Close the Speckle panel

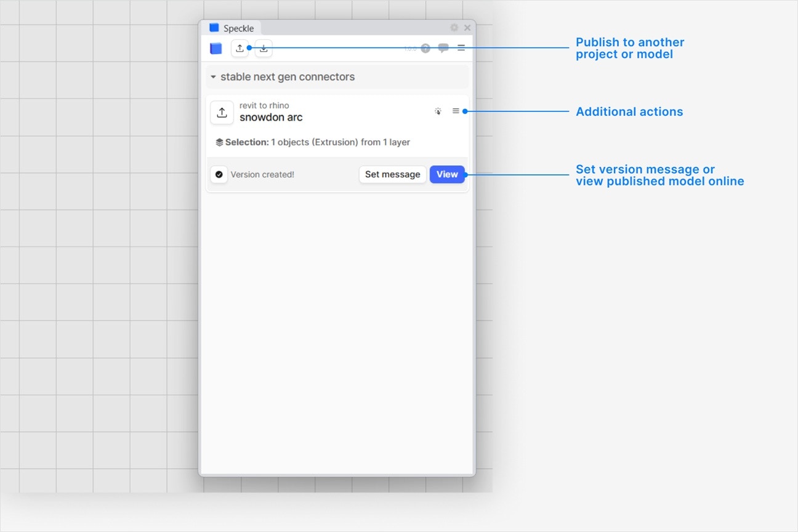pos(467,28)
